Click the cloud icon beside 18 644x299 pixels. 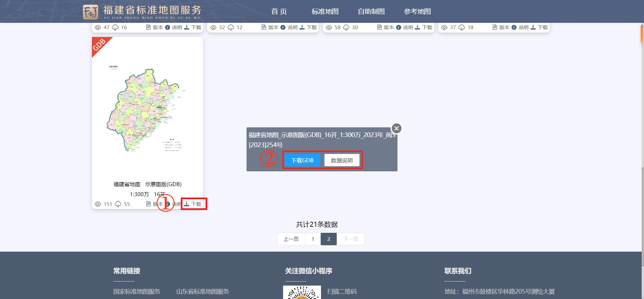462,28
